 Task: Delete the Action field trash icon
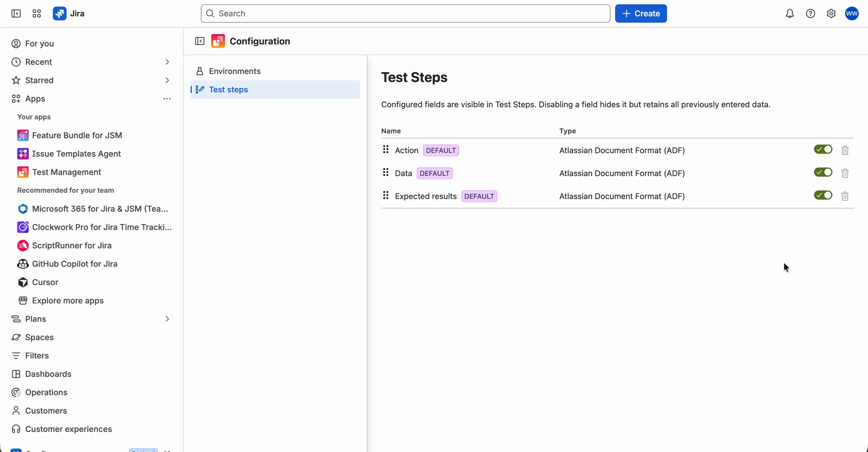845,150
